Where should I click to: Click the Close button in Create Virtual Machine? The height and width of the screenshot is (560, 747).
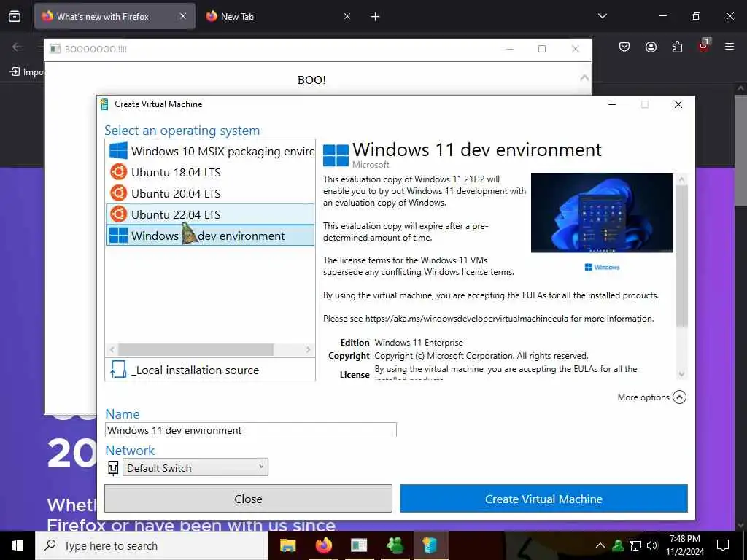pyautogui.click(x=248, y=499)
